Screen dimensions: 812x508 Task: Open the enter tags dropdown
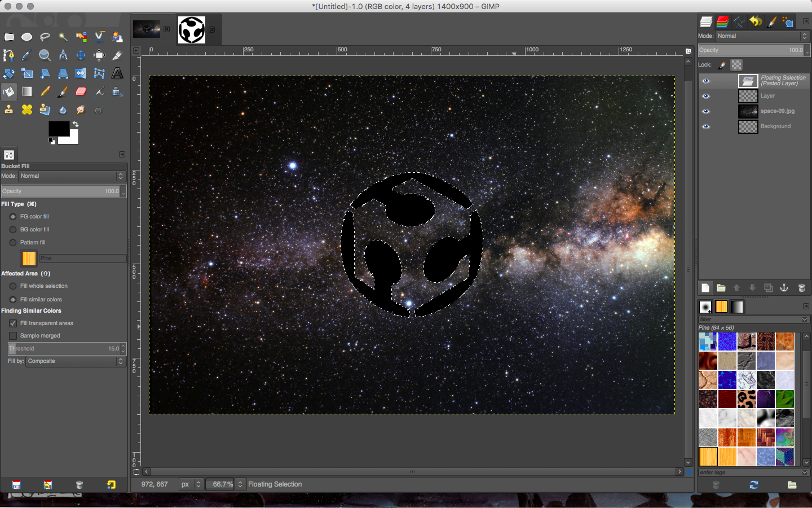(805, 472)
